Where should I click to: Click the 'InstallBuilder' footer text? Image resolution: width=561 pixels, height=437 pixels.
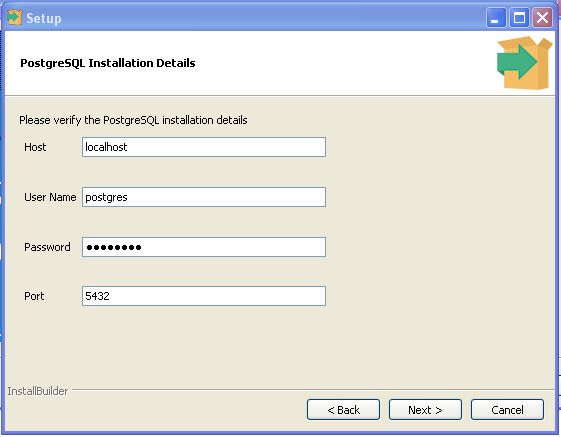click(x=38, y=391)
